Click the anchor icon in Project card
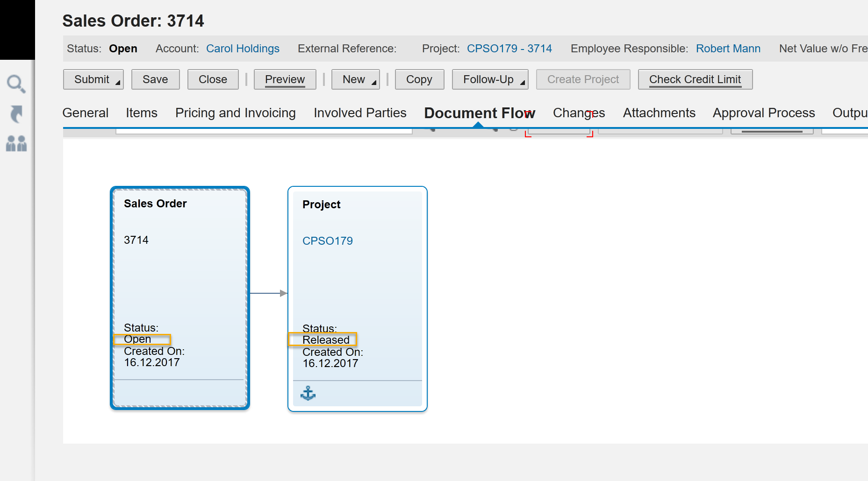The image size is (868, 481). pyautogui.click(x=308, y=394)
